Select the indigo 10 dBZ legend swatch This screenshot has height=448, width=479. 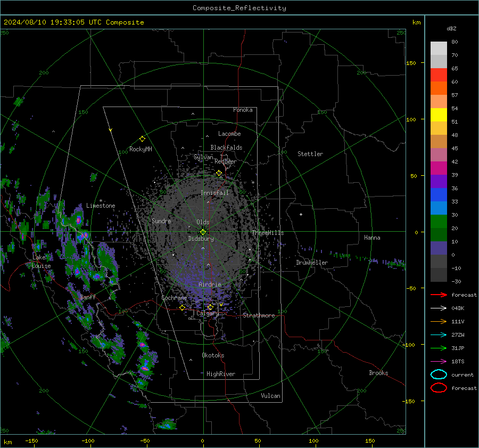(439, 248)
